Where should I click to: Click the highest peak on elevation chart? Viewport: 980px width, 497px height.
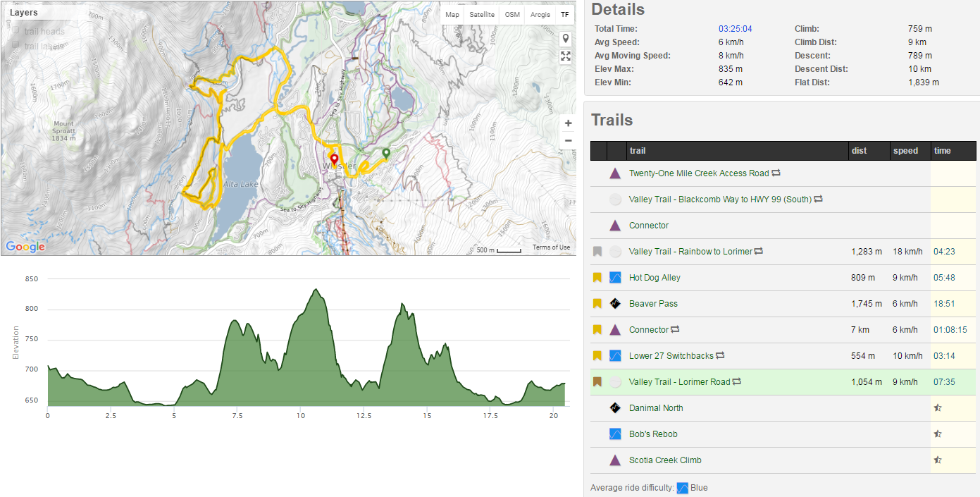(x=316, y=290)
